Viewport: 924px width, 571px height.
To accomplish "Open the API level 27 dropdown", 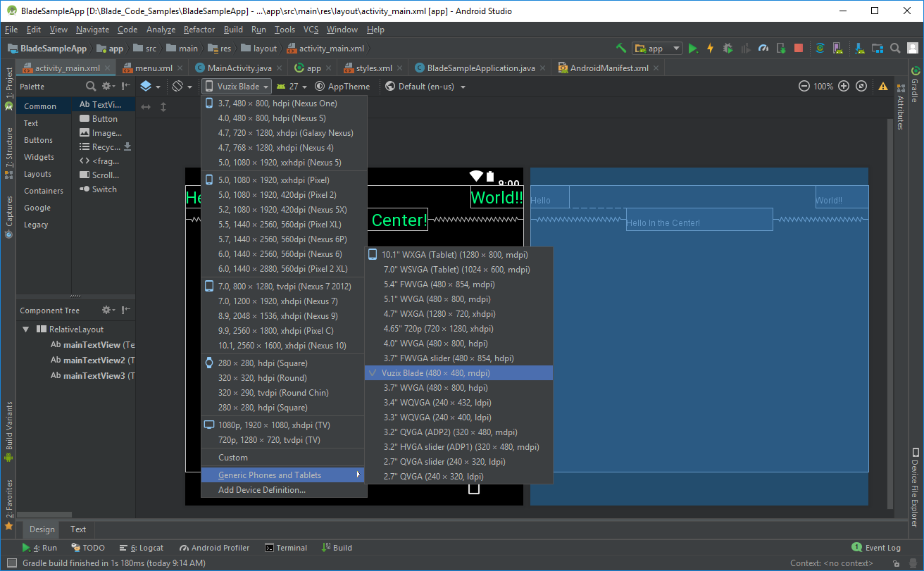I will [292, 86].
